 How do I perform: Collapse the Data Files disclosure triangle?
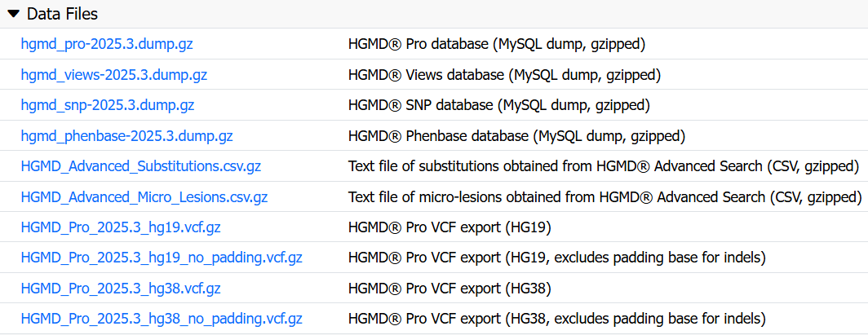click(14, 15)
